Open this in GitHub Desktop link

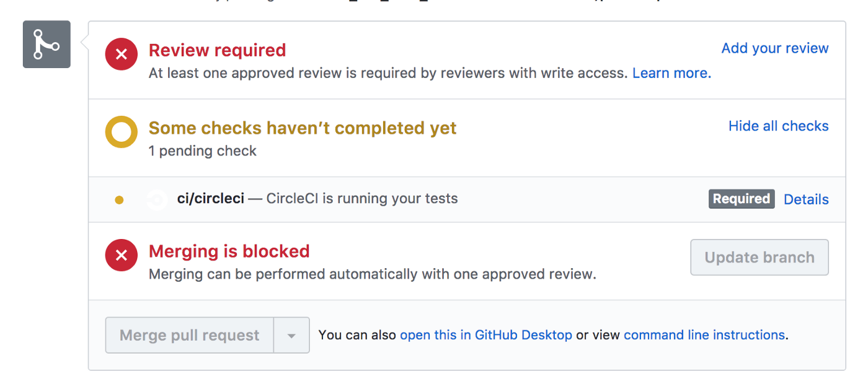(486, 335)
